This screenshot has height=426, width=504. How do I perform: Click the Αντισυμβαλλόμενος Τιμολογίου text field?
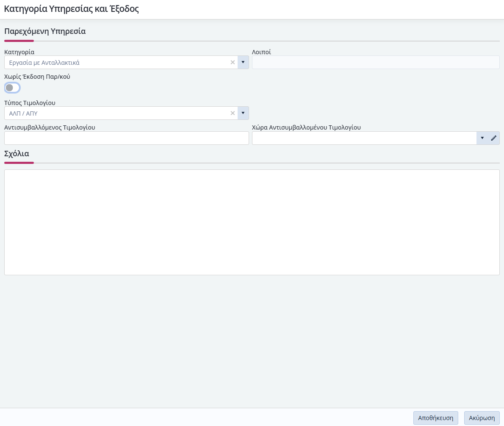(x=126, y=138)
